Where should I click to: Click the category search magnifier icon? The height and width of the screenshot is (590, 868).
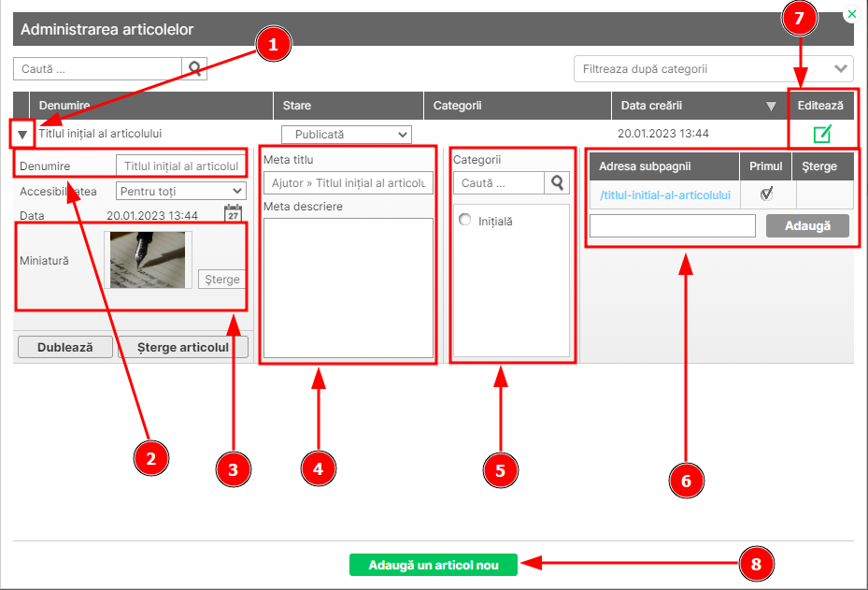(x=557, y=183)
